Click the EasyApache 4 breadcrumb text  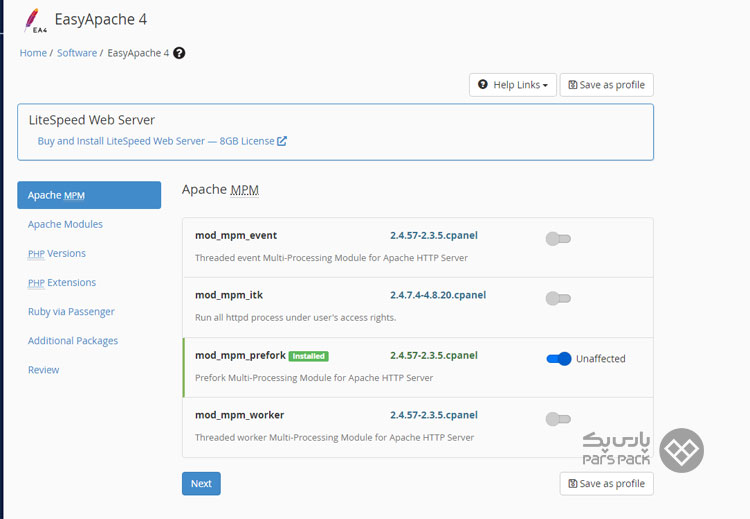pyautogui.click(x=138, y=53)
